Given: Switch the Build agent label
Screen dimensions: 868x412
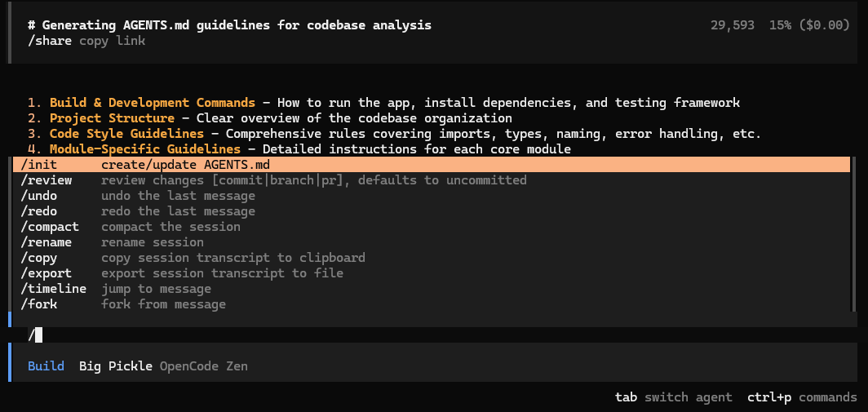Looking at the screenshot, I should click(x=46, y=366).
